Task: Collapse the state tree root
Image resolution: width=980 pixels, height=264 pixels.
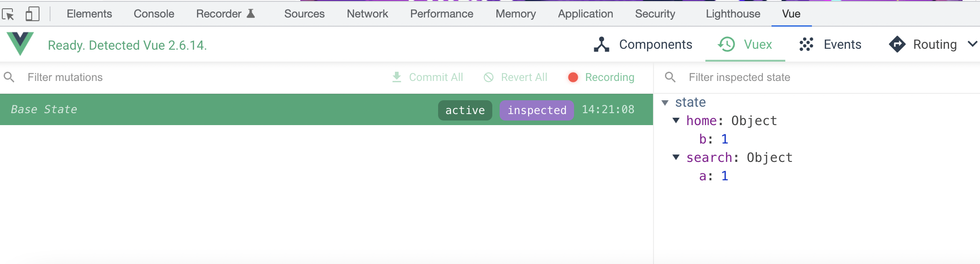Action: [x=665, y=103]
